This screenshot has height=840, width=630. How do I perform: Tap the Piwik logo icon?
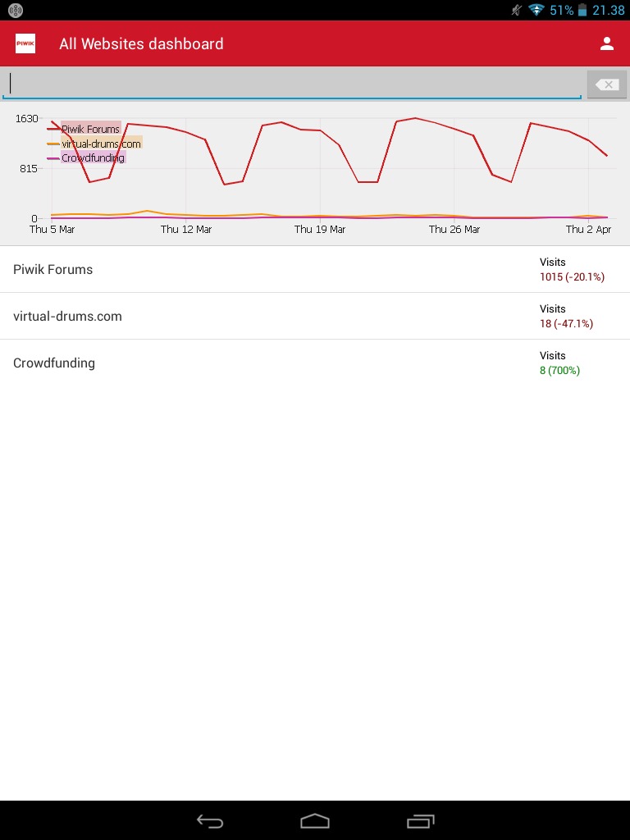[x=25, y=43]
